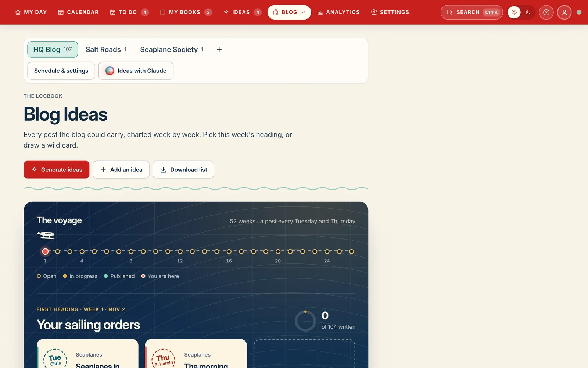
Task: Select the HQ Blog tab
Action: [53, 49]
